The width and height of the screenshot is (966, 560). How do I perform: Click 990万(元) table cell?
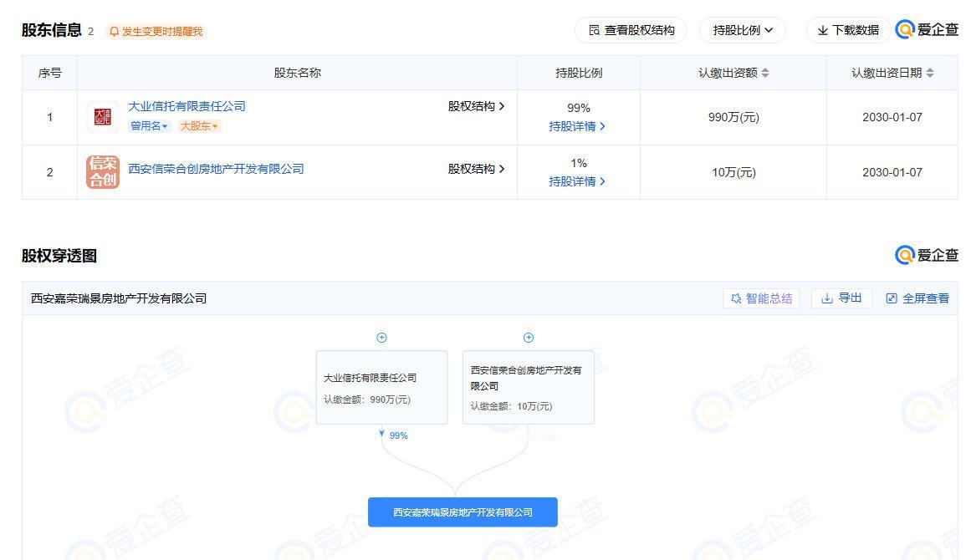(733, 117)
